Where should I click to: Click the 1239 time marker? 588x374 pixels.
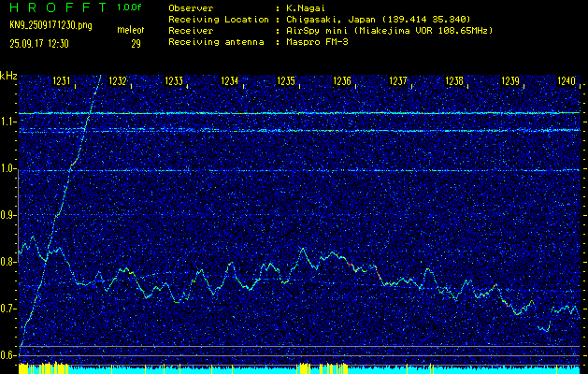[x=510, y=80]
